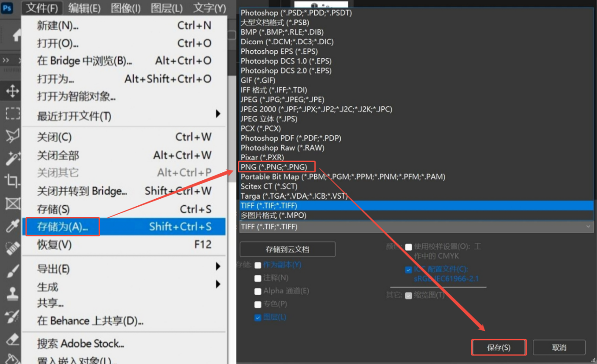Open the format combo box showing TIFF
This screenshot has width=597, height=364.
(417, 226)
